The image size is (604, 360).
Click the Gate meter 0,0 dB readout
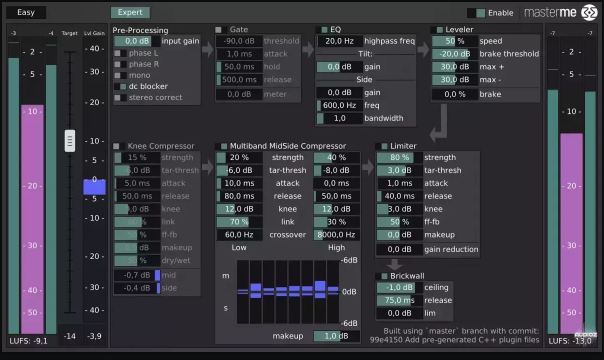(239, 94)
